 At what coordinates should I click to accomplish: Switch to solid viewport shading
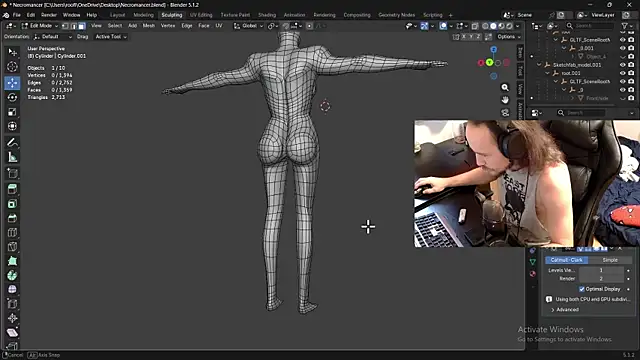(x=493, y=26)
